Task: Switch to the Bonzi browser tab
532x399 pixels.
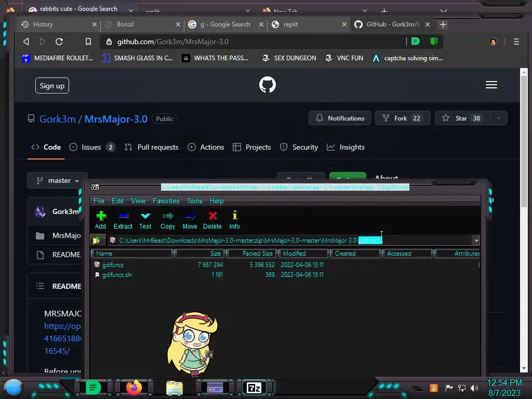Action: coord(142,24)
